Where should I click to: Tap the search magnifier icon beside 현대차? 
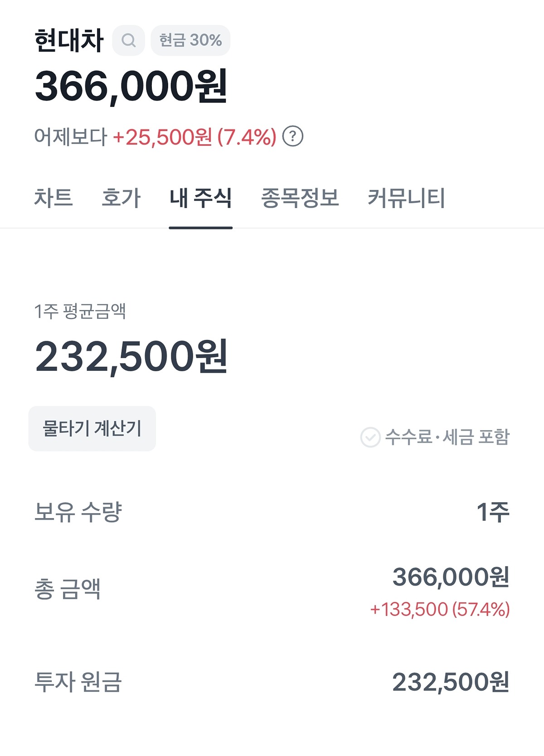tap(129, 40)
